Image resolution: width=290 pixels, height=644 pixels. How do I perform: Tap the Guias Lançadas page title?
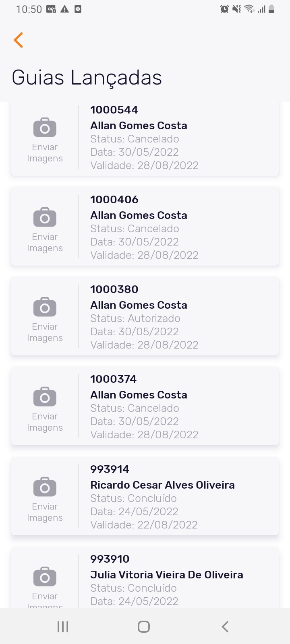(x=87, y=77)
